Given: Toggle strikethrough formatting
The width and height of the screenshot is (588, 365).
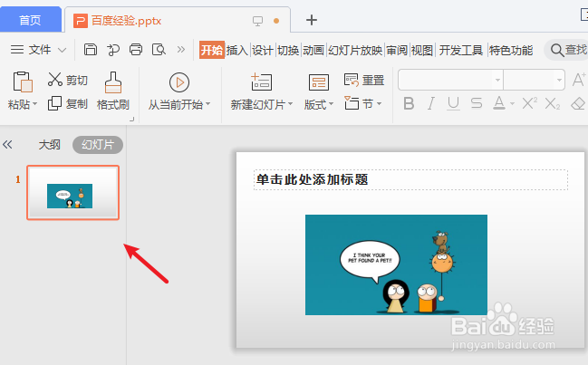Looking at the screenshot, I should (x=477, y=103).
